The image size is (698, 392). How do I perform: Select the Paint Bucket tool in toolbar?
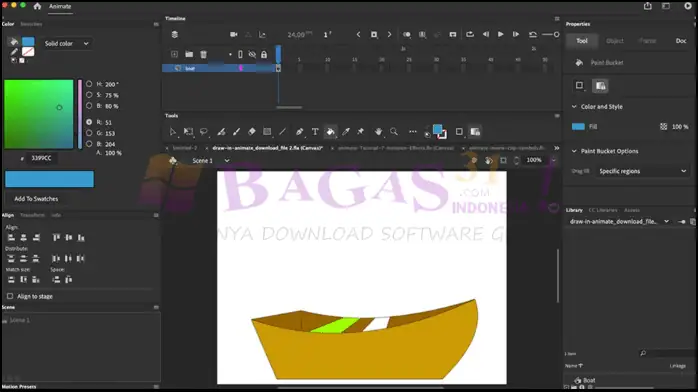point(330,132)
